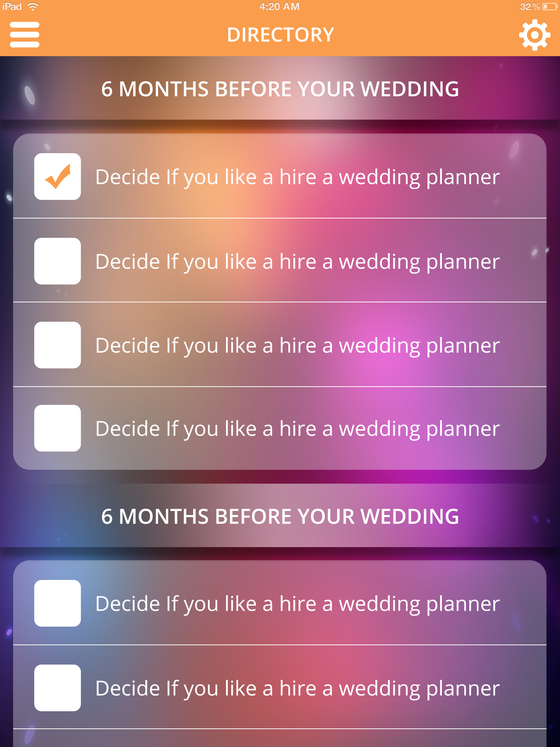Tap the battery icon in status bar
Image resolution: width=560 pixels, height=747 pixels.
(x=549, y=7)
